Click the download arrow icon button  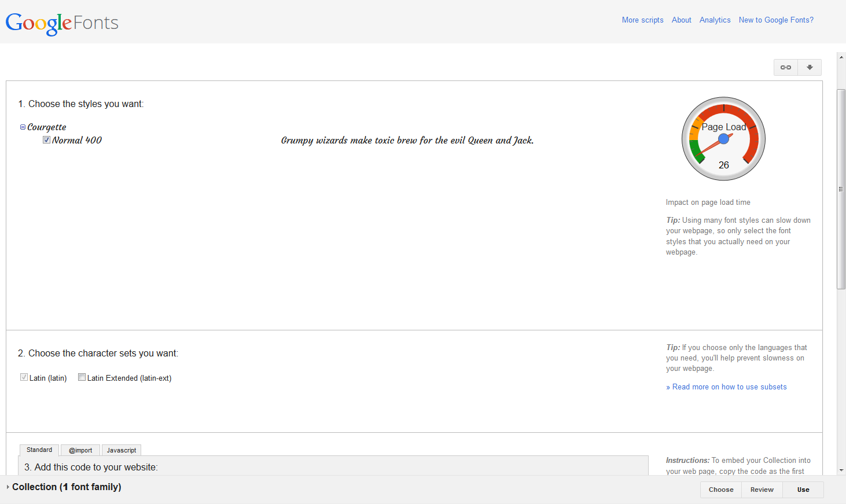tap(810, 68)
